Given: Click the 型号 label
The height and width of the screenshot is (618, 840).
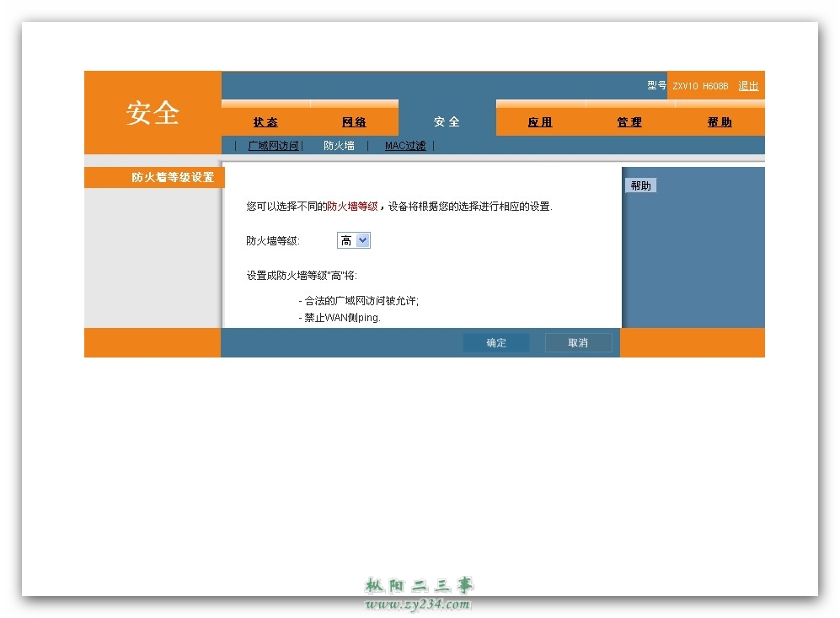Looking at the screenshot, I should click(657, 85).
